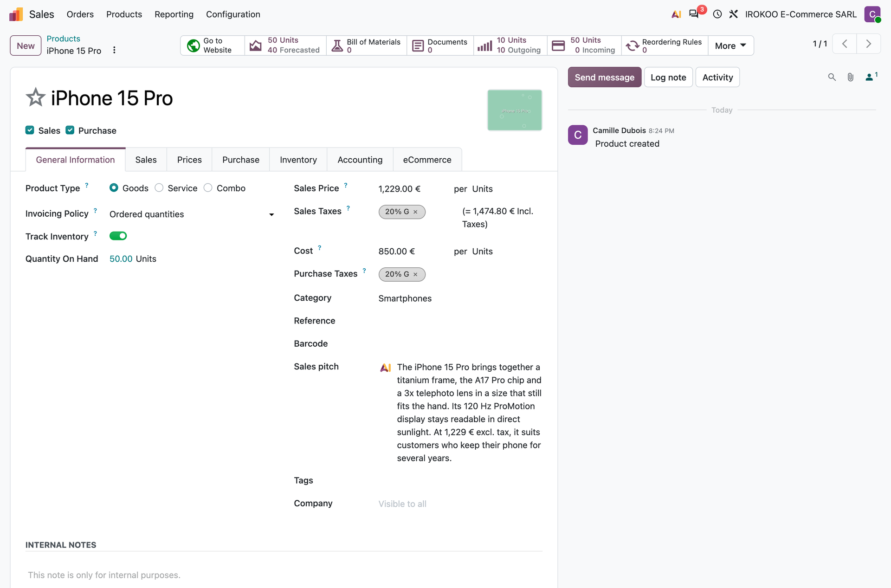Image resolution: width=891 pixels, height=588 pixels.
Task: Open the messages icon with badge 3
Action: [x=694, y=14]
